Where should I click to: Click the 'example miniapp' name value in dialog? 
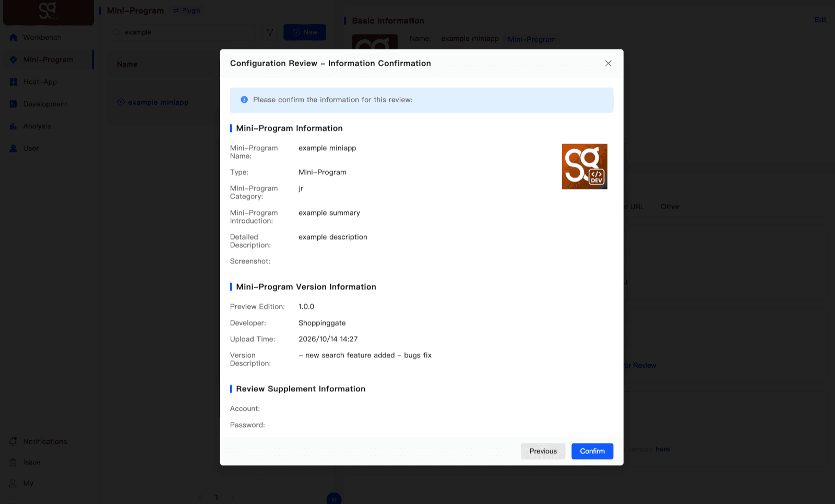point(327,148)
